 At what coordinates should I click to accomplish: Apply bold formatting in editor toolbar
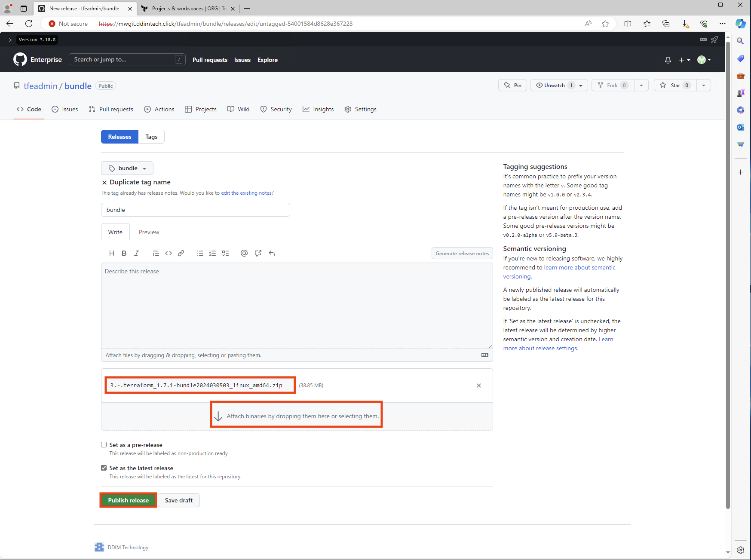click(x=124, y=253)
